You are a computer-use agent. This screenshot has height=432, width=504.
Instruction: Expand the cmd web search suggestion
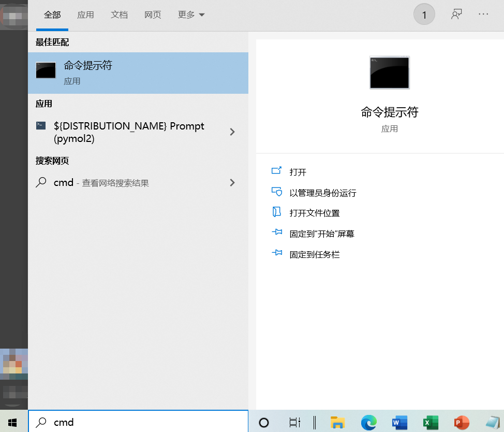click(232, 182)
